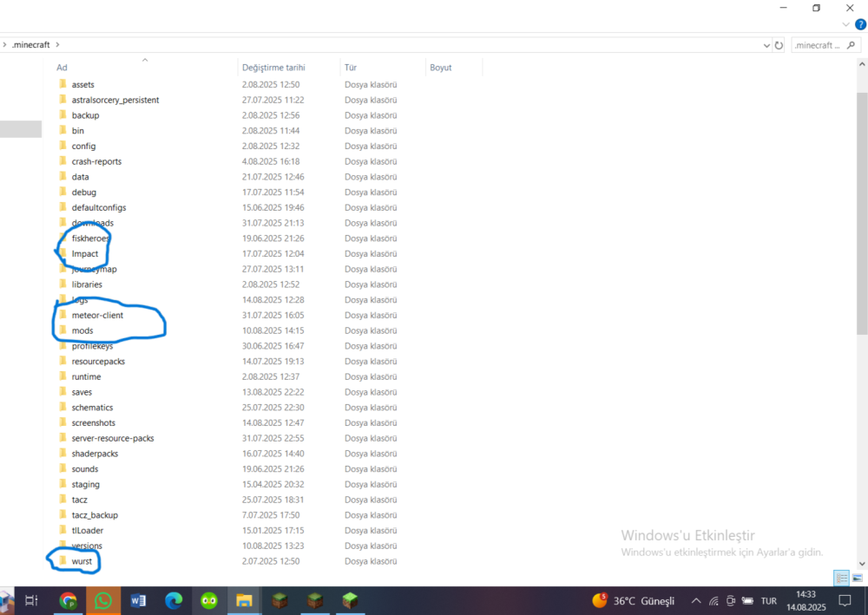Click the folder icon beside resourcepacks
This screenshot has height=615, width=868.
pyautogui.click(x=62, y=361)
